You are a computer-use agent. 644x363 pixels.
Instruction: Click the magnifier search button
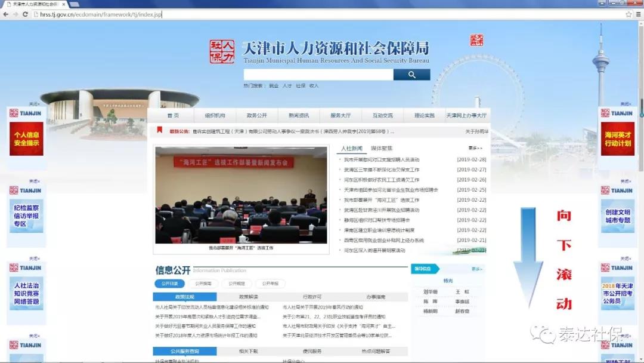click(x=411, y=75)
